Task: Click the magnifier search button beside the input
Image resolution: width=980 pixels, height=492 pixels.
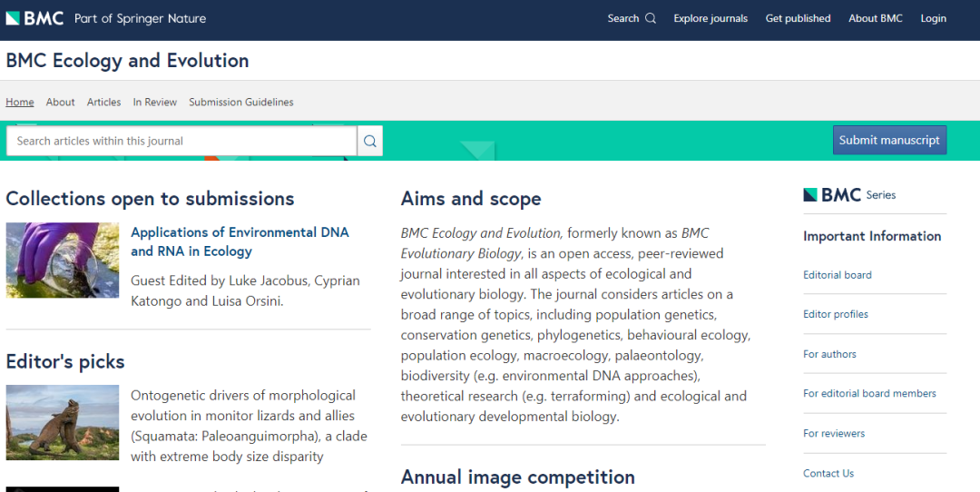Action: point(370,141)
